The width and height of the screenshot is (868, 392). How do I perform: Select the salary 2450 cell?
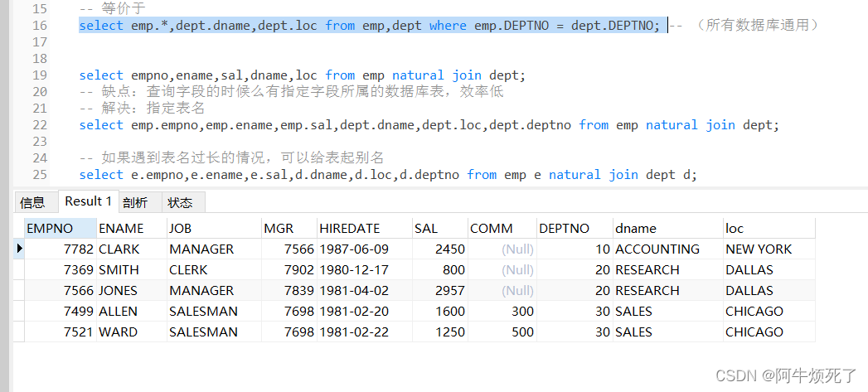coord(439,249)
